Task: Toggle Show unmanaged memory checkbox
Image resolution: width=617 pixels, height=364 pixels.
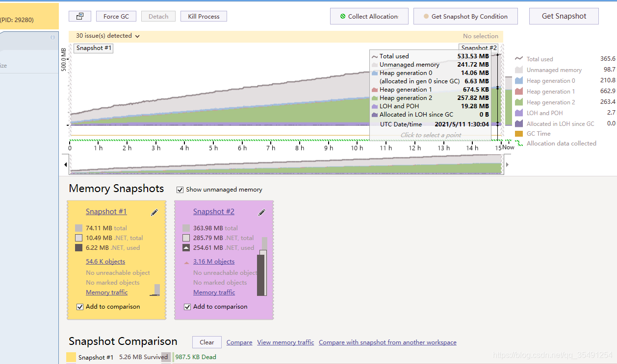Action: click(180, 190)
